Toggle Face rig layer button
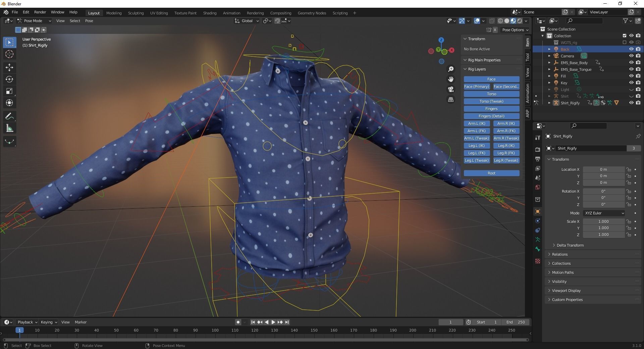Viewport: 644px width, 349px height. (x=491, y=79)
